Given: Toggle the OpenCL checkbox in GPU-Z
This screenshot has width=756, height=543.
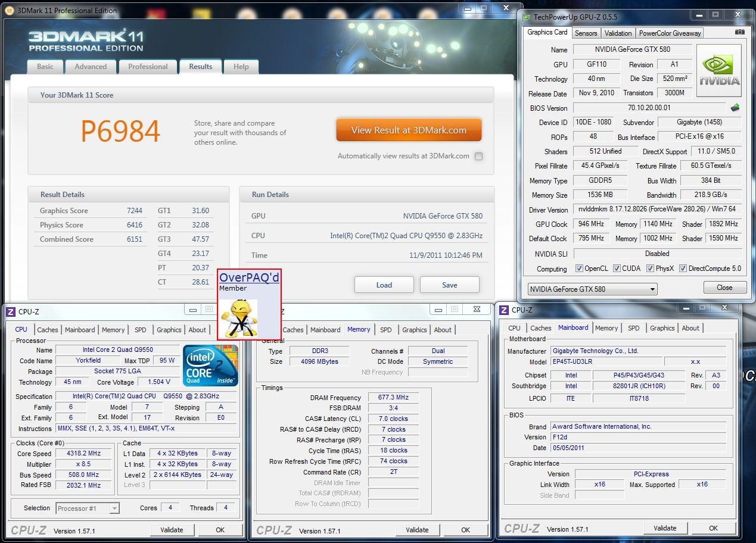Looking at the screenshot, I should [579, 269].
